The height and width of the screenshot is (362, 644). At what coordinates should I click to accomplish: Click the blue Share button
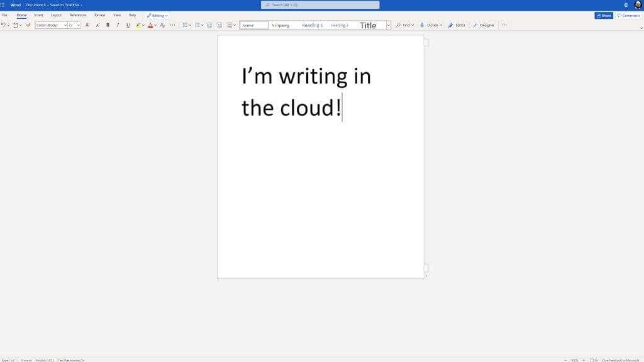pyautogui.click(x=604, y=15)
